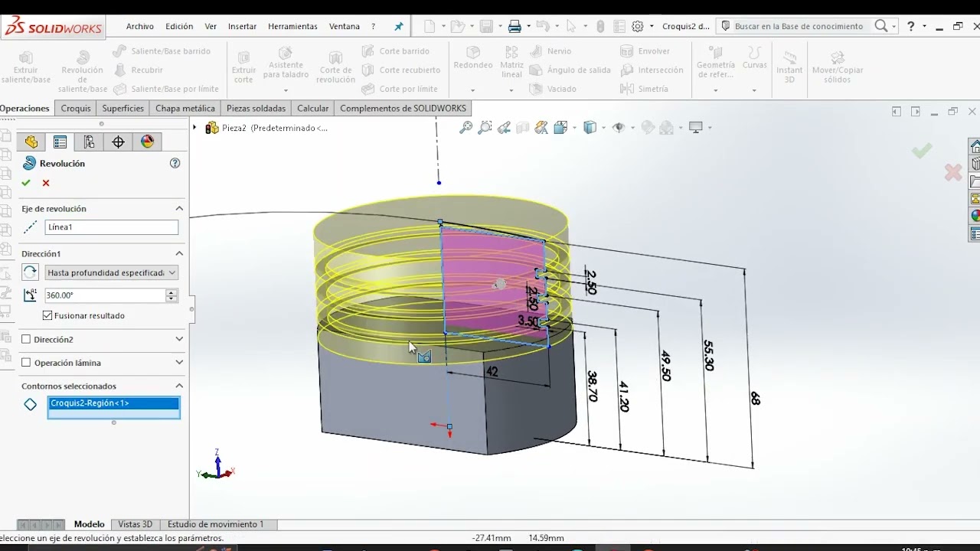Image resolution: width=980 pixels, height=551 pixels.
Task: Open the Edición menu
Action: pos(179,26)
